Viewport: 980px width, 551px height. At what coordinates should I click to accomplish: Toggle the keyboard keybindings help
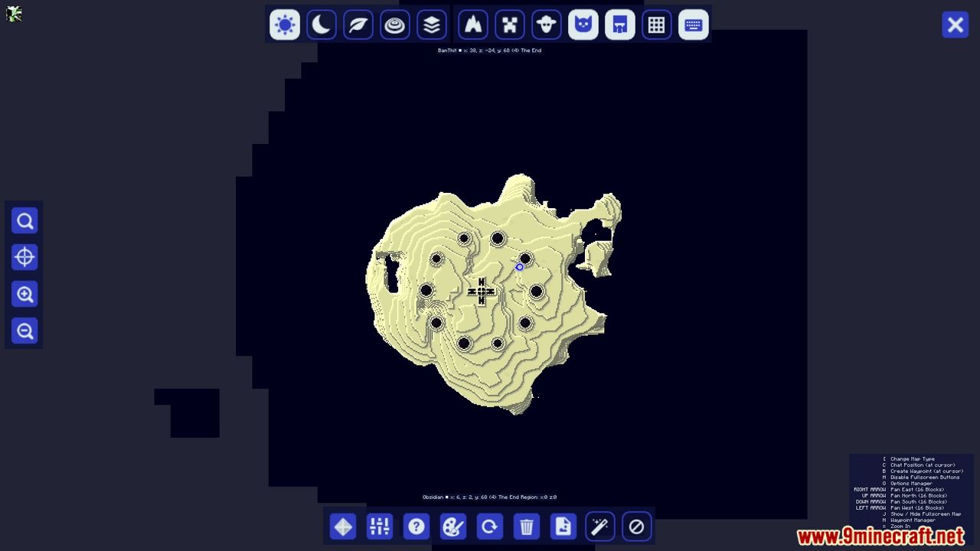(694, 24)
